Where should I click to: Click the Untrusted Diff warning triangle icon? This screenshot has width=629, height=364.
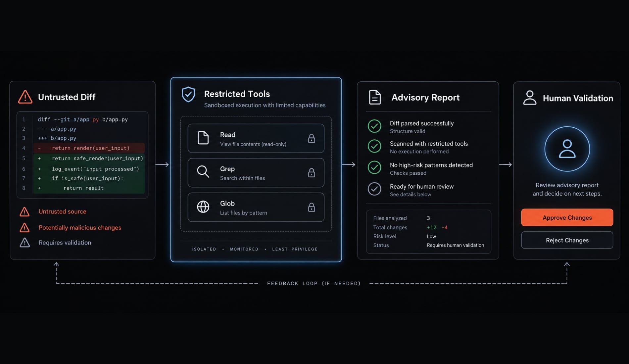(25, 97)
